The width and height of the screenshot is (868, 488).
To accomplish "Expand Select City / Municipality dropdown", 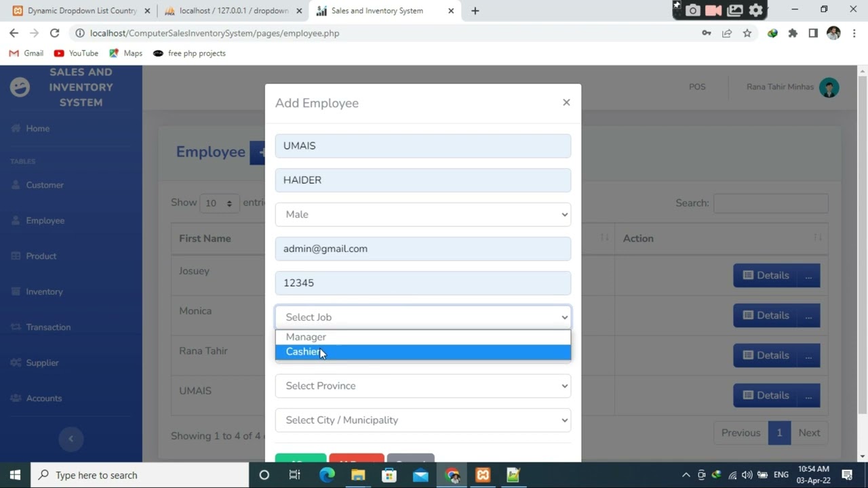I will pyautogui.click(x=422, y=420).
